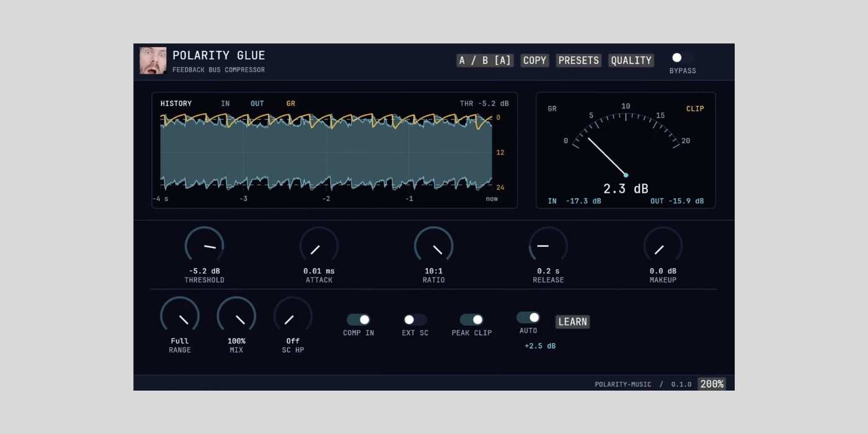
Task: Click the THRESHOLD knob
Action: [204, 246]
